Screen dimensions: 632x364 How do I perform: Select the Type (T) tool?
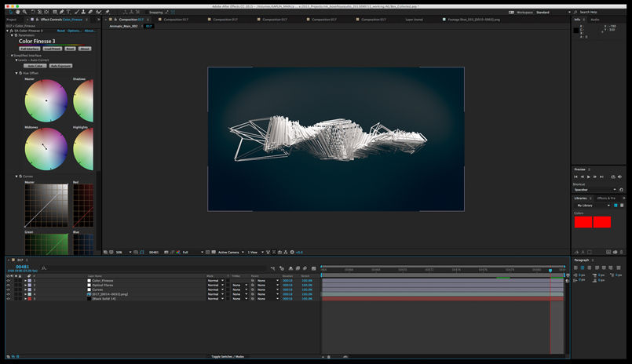68,12
